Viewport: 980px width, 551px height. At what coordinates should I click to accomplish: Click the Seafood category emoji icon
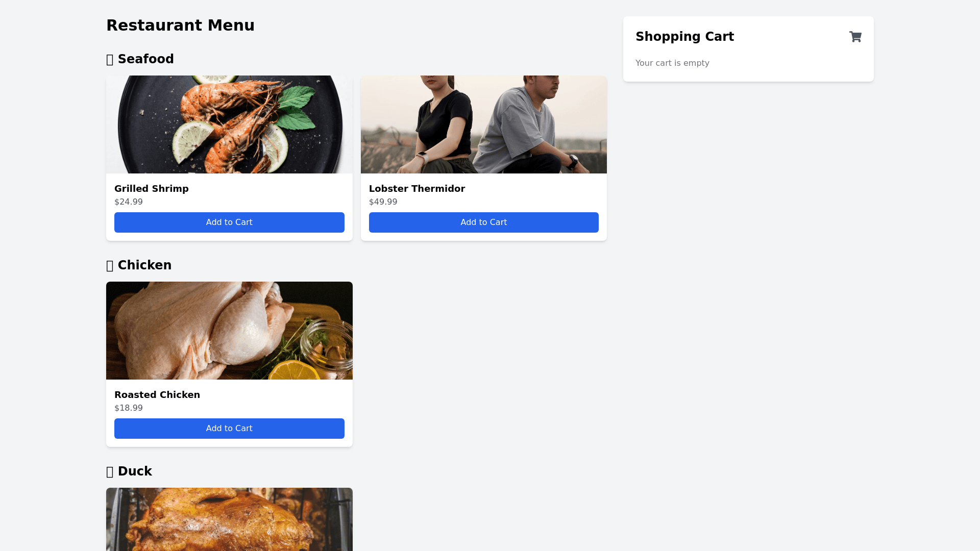(x=110, y=60)
